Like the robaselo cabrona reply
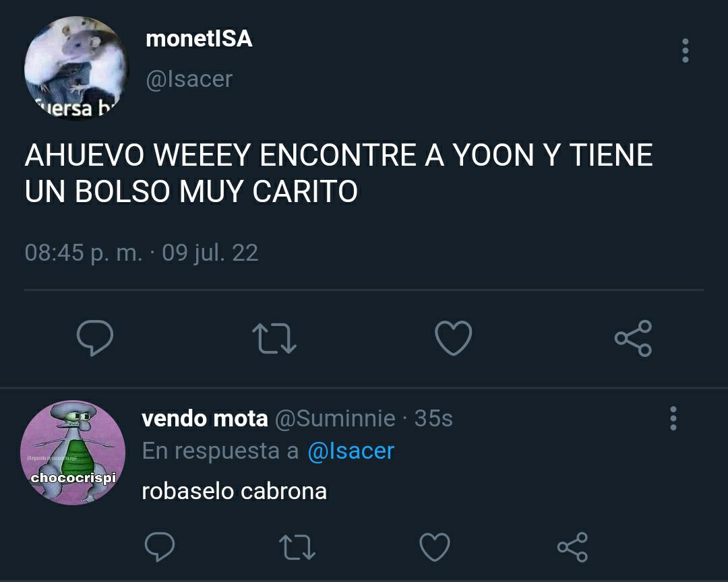This screenshot has height=582, width=728. click(x=435, y=547)
